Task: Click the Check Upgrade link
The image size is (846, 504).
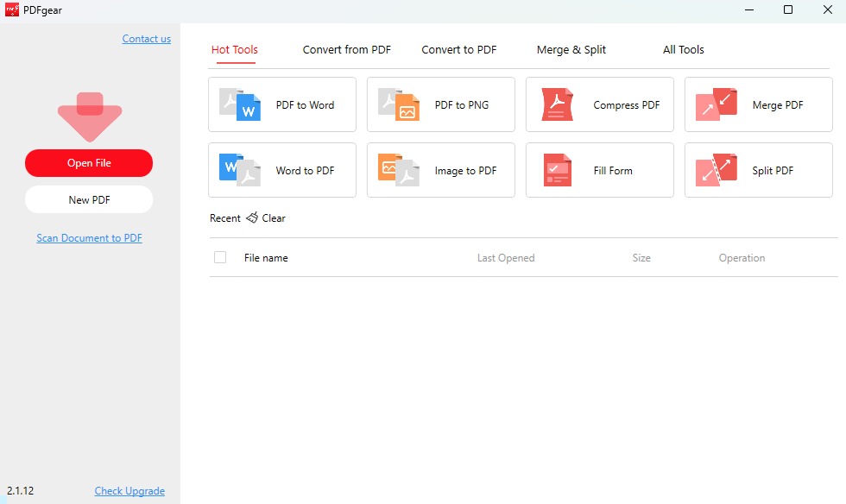Action: pyautogui.click(x=129, y=490)
